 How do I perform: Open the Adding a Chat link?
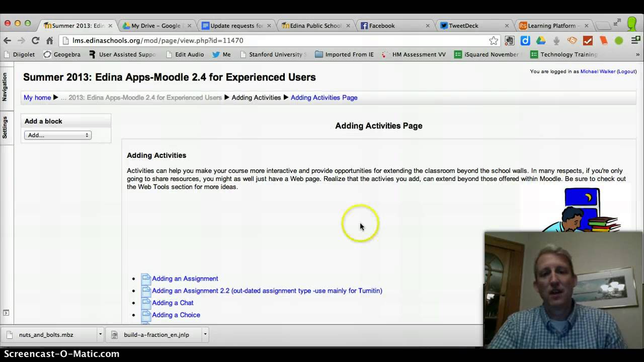(173, 303)
